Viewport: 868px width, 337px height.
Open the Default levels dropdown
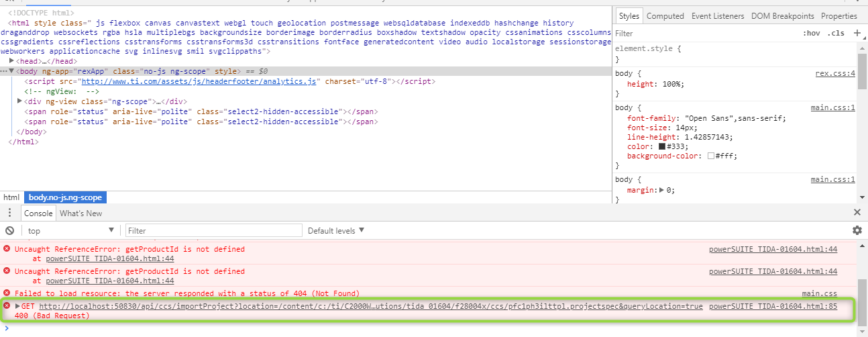[x=336, y=231]
